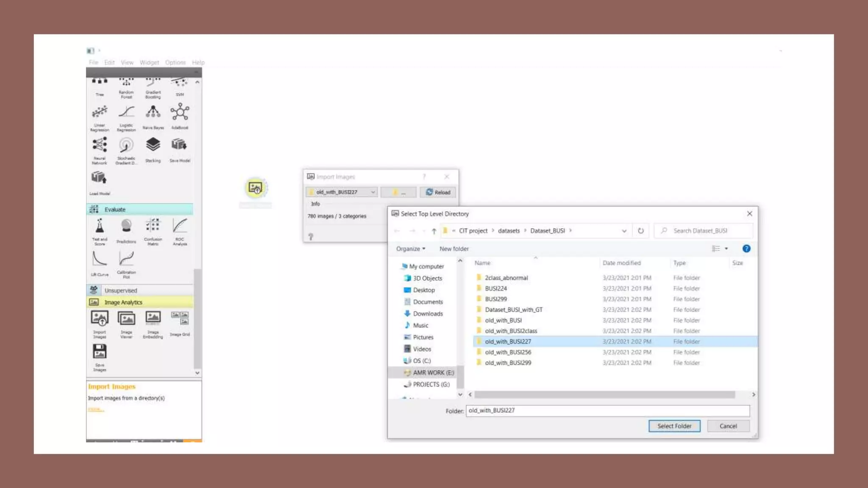Click the Import Images widget in toolbox
868x488 pixels.
click(x=100, y=324)
